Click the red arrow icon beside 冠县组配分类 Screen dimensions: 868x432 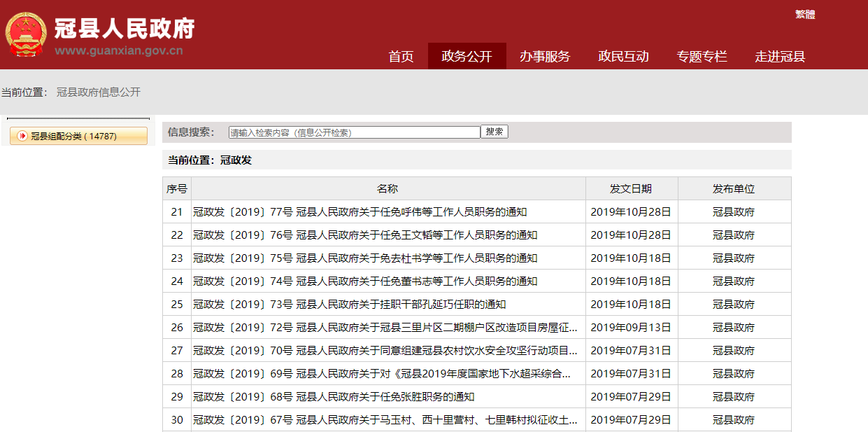22,136
